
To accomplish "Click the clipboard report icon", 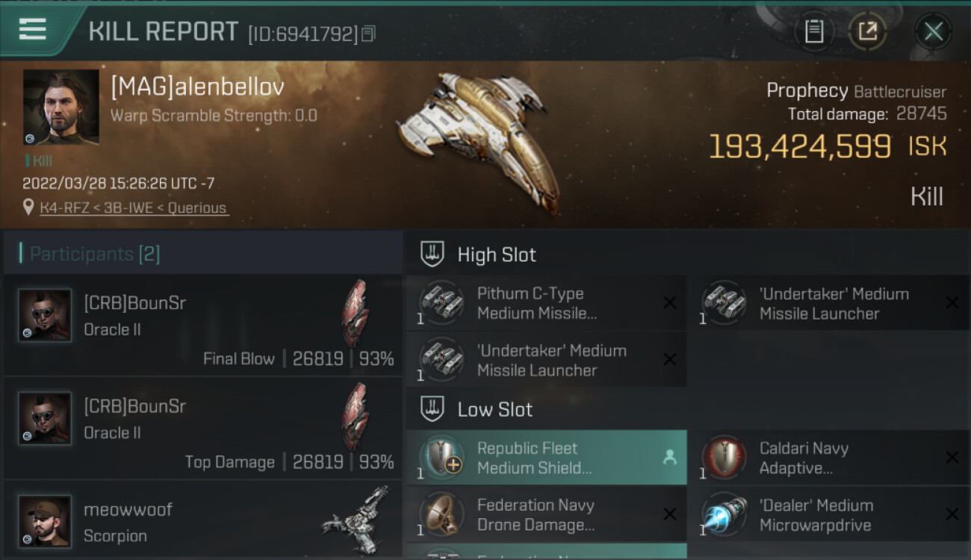I will [814, 31].
